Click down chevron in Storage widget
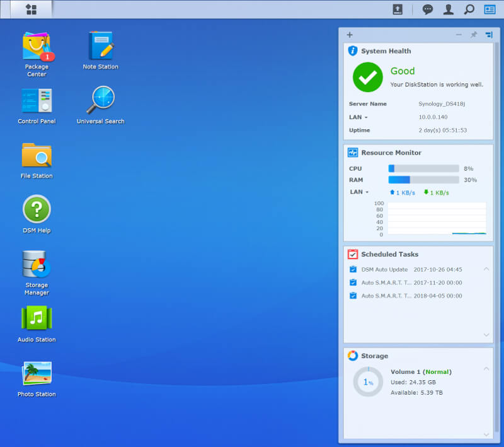The image size is (504, 447). [x=486, y=435]
